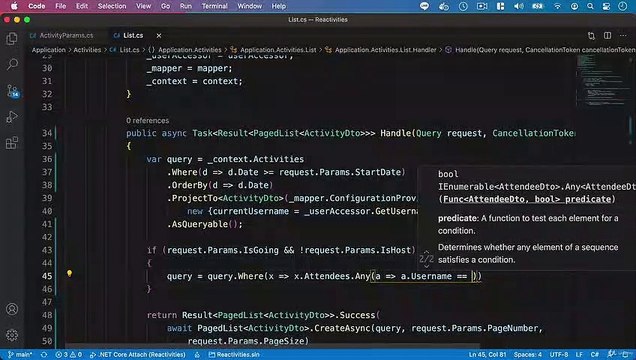Open the Search view in activity bar
The width and height of the screenshot is (636, 360).
tap(12, 64)
